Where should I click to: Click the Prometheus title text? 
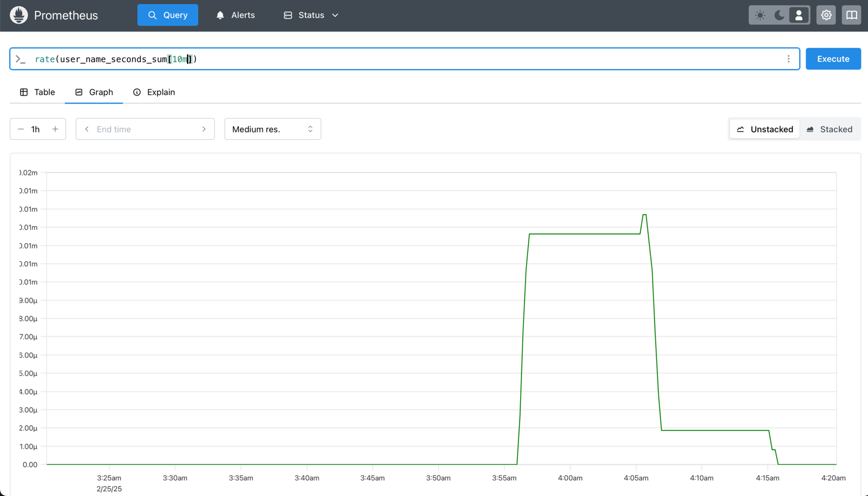tap(66, 15)
